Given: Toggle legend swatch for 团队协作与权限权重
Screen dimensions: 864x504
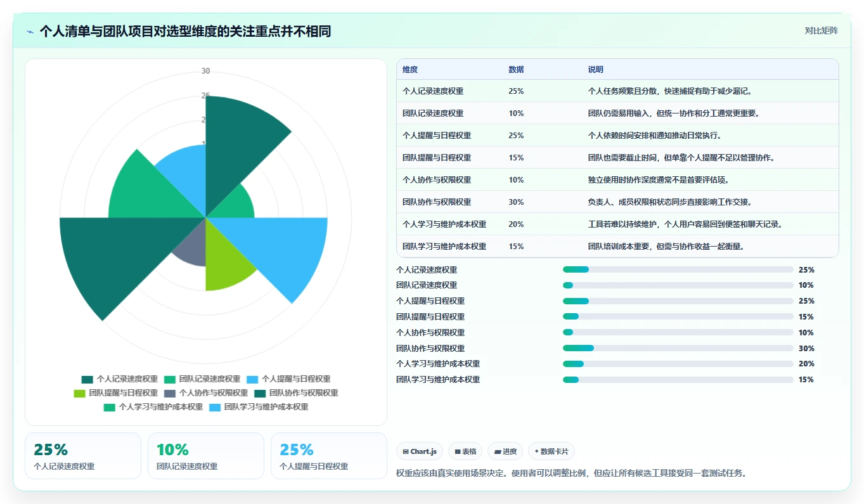Looking at the screenshot, I should point(260,393).
